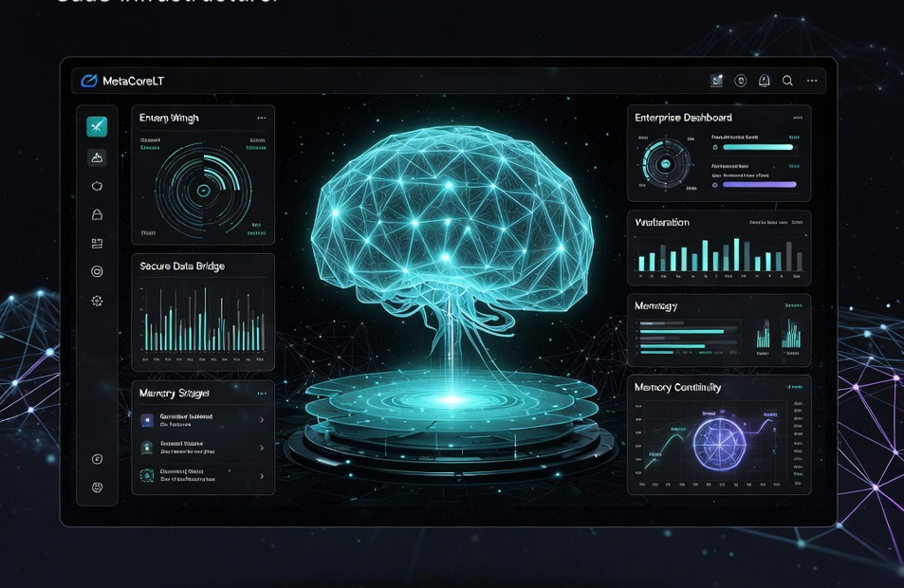Click the teal progress bar in Enterprise Dashboard

758,147
